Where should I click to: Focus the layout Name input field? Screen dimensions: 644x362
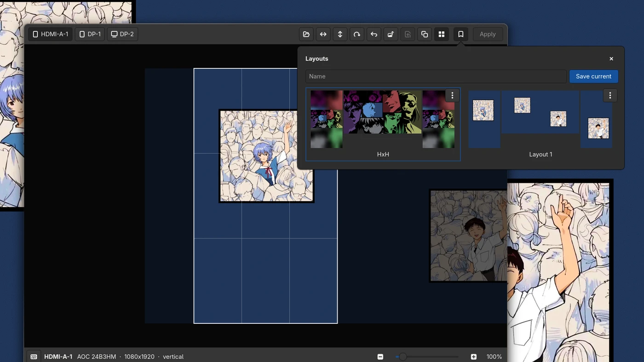click(x=436, y=76)
